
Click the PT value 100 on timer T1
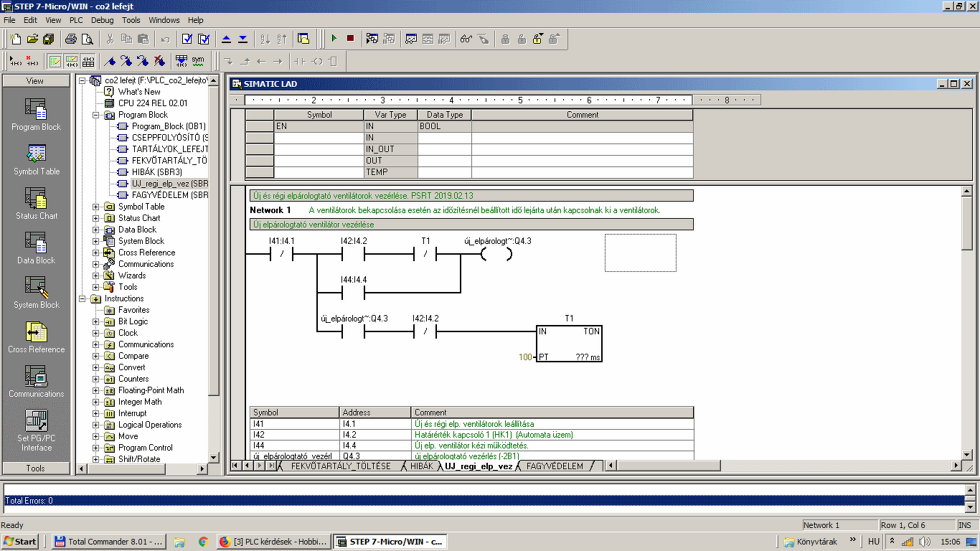pos(526,357)
